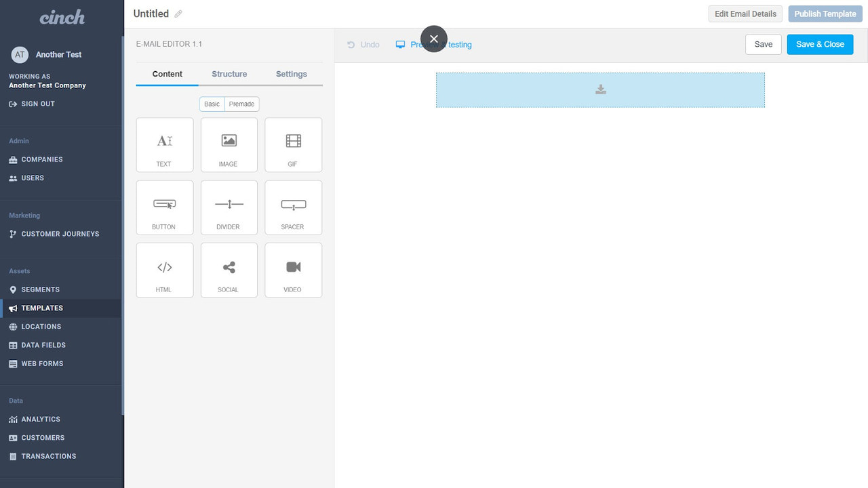Rename the template using the pencil icon
This screenshot has width=868, height=488.
(178, 13)
